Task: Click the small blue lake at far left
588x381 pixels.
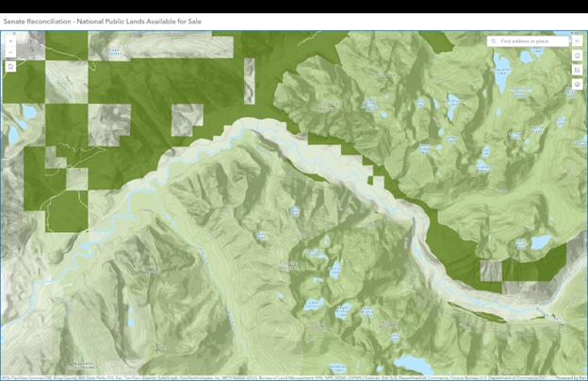Action: point(28,112)
